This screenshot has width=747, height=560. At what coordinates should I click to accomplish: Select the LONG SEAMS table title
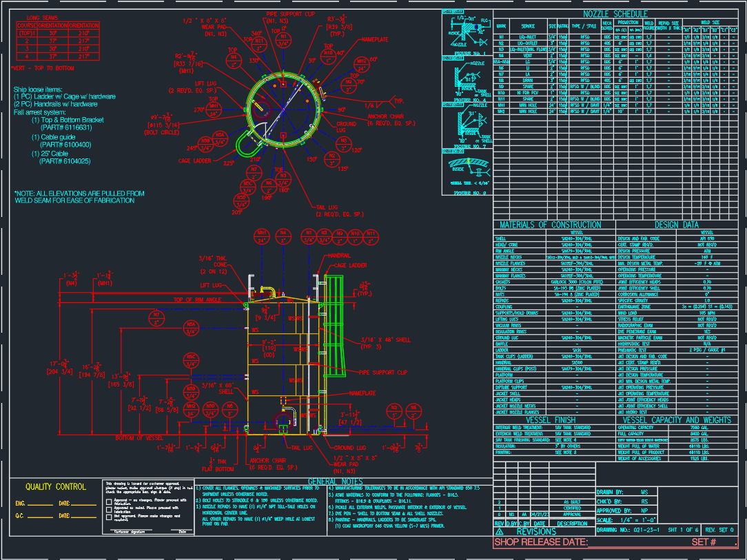coord(43,18)
